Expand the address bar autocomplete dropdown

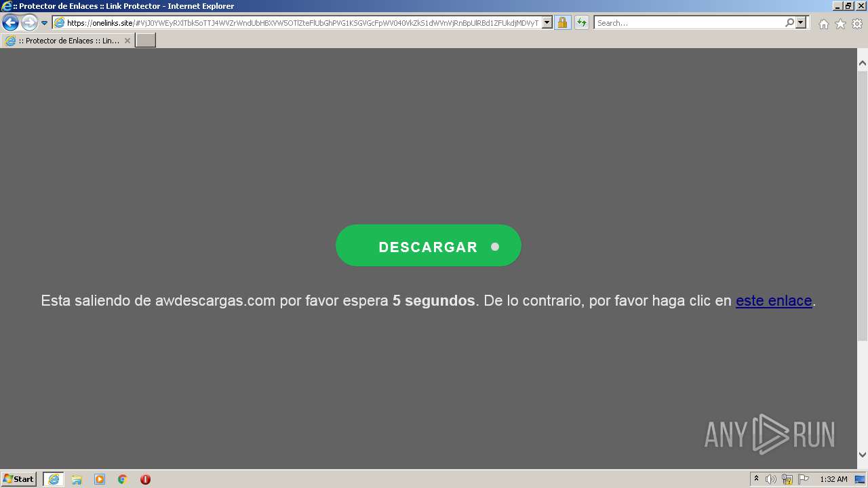[x=547, y=22]
